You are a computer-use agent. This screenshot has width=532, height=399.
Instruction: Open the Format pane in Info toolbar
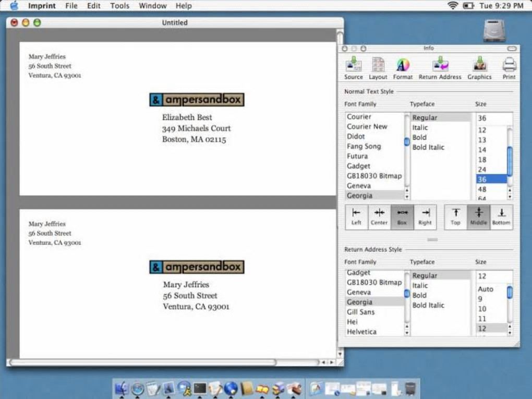tap(403, 68)
